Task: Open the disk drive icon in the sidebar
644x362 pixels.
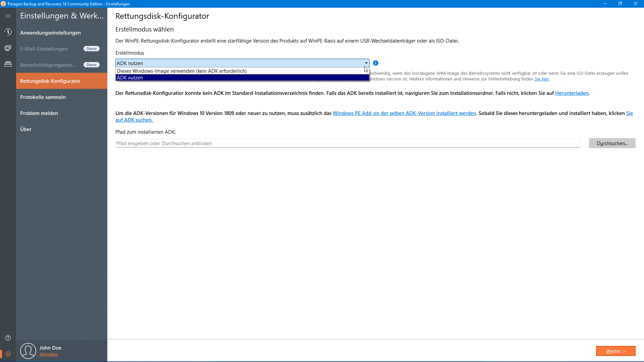Action: [x=8, y=64]
